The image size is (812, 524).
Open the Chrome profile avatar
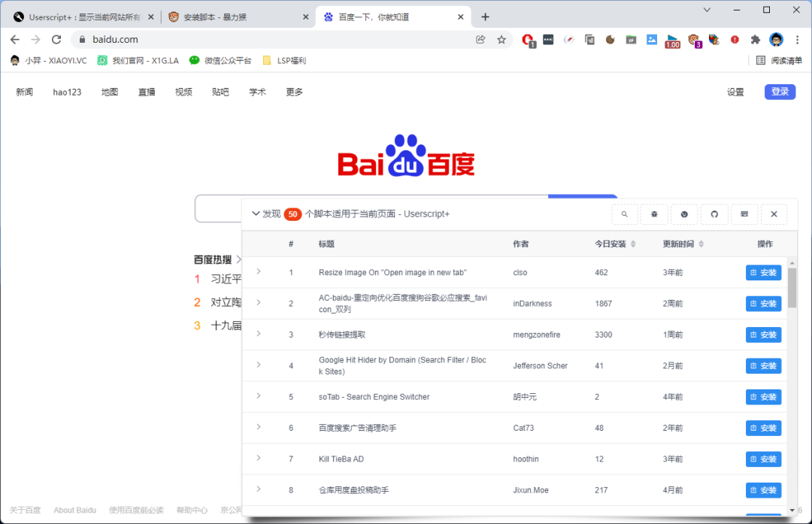[x=776, y=39]
